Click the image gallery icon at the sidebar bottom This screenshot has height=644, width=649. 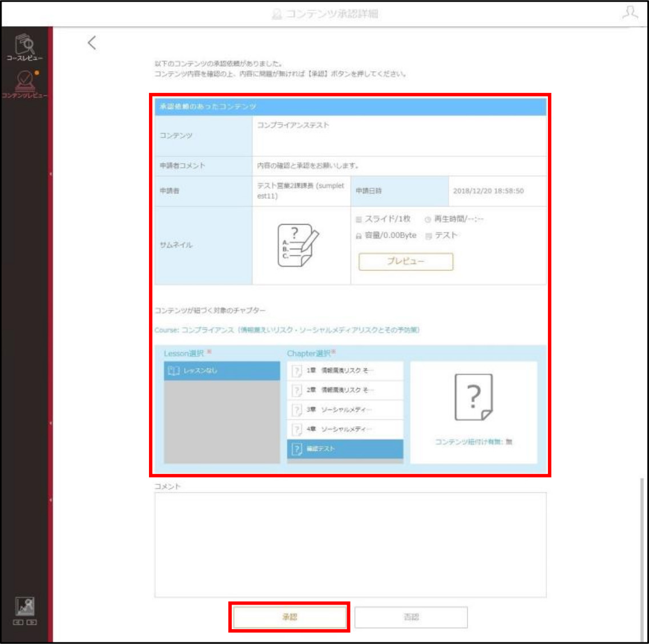[x=25, y=606]
